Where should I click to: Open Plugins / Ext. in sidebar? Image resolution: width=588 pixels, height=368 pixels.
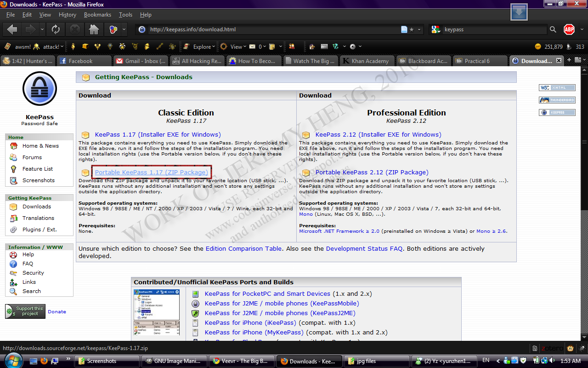40,230
